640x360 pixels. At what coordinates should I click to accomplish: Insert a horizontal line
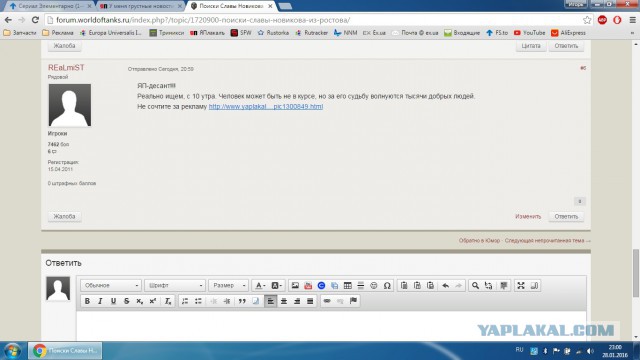(360, 285)
